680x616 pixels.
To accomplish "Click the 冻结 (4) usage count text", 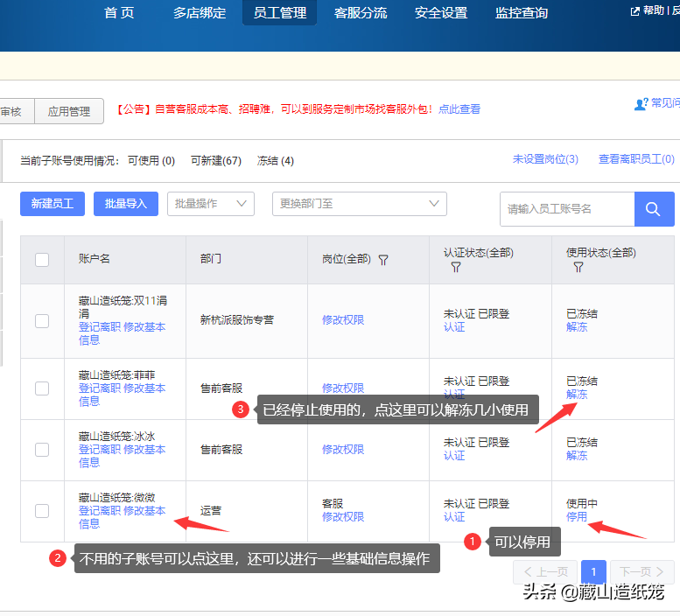I will pyautogui.click(x=276, y=161).
